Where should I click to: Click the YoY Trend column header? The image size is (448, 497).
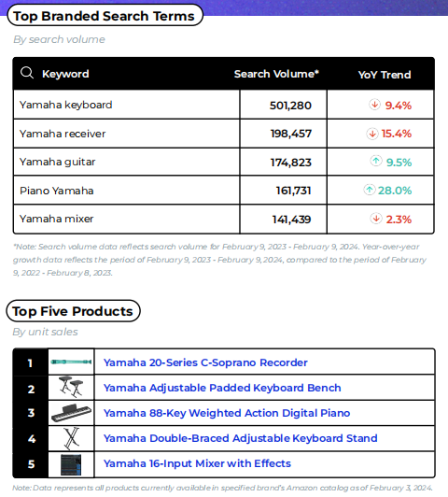(x=385, y=75)
